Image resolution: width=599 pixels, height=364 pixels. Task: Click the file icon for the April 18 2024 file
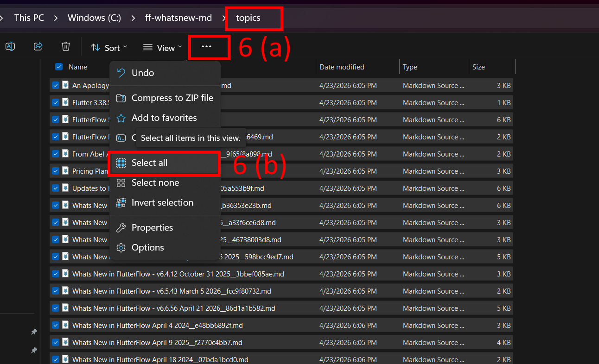click(66, 359)
